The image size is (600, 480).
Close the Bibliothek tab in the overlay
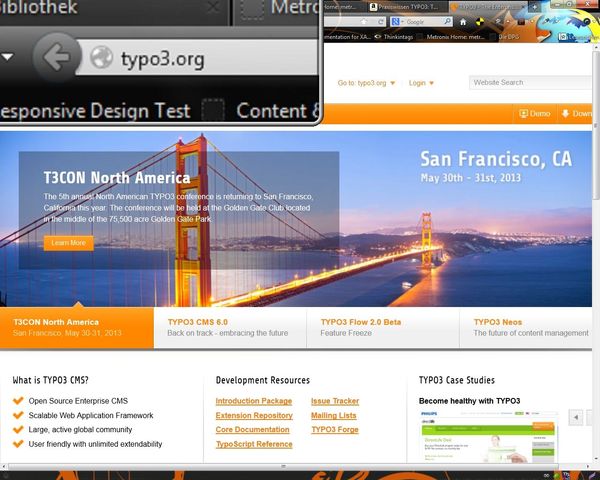pos(213,8)
